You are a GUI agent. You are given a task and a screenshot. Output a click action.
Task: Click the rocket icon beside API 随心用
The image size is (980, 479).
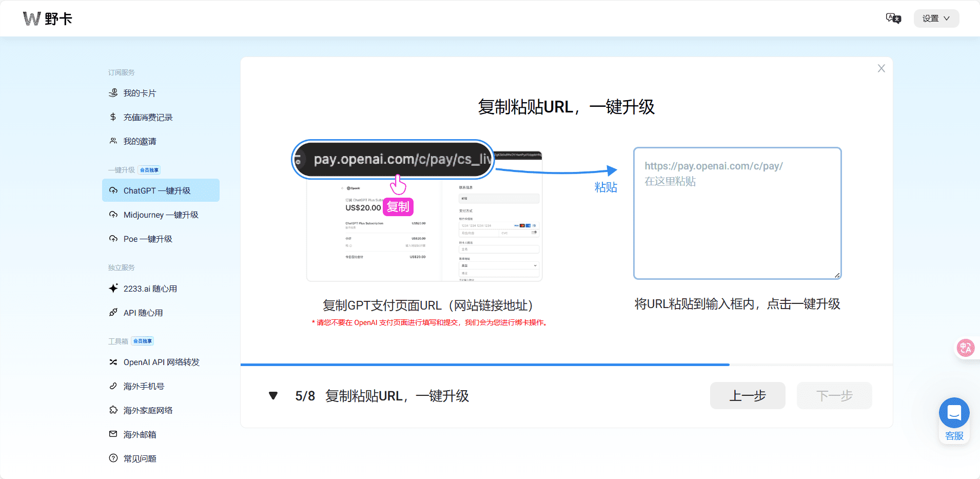pos(113,313)
